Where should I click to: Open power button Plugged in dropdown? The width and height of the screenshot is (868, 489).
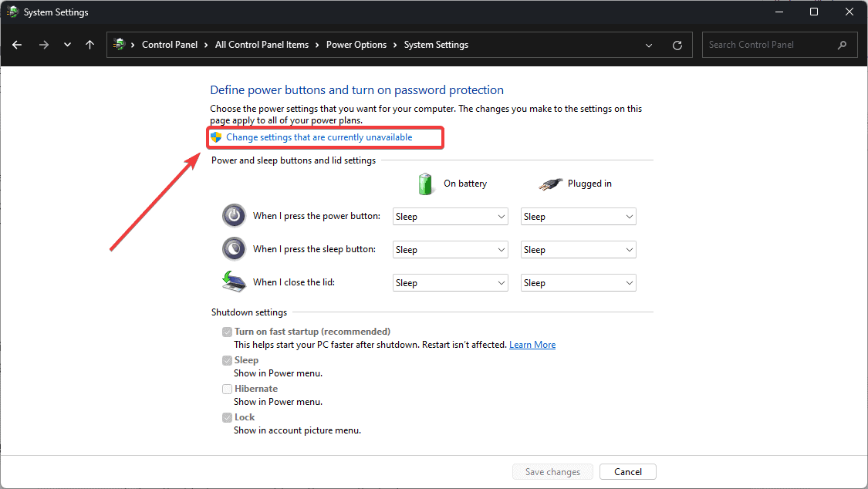coord(578,216)
